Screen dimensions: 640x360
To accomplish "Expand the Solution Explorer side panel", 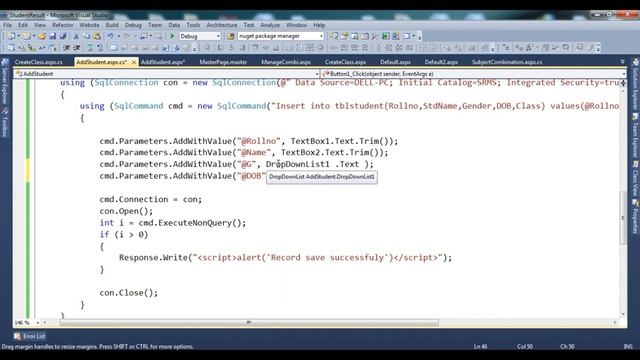I will pyautogui.click(x=635, y=84).
